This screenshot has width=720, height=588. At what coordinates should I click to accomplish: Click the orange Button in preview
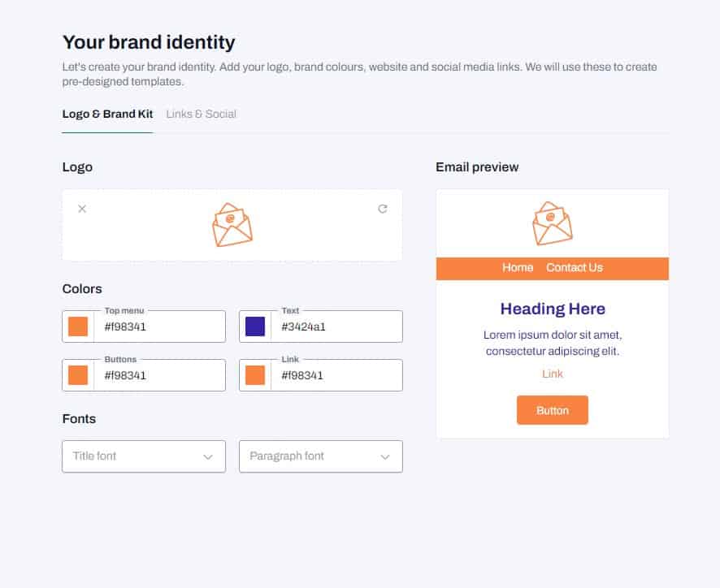tap(553, 410)
